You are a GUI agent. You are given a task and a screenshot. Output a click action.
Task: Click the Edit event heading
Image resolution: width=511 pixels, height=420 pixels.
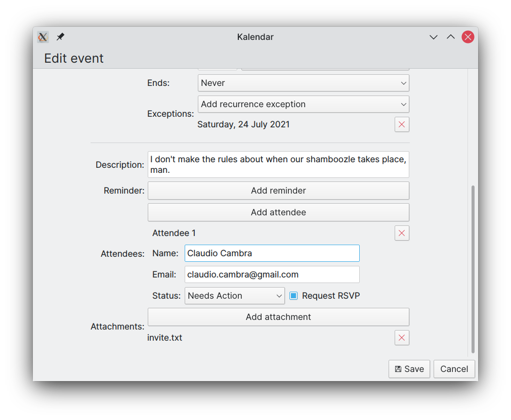74,58
